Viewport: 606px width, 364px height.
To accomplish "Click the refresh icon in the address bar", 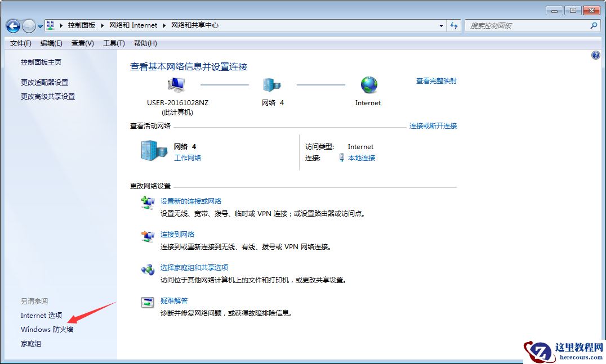I will point(454,25).
